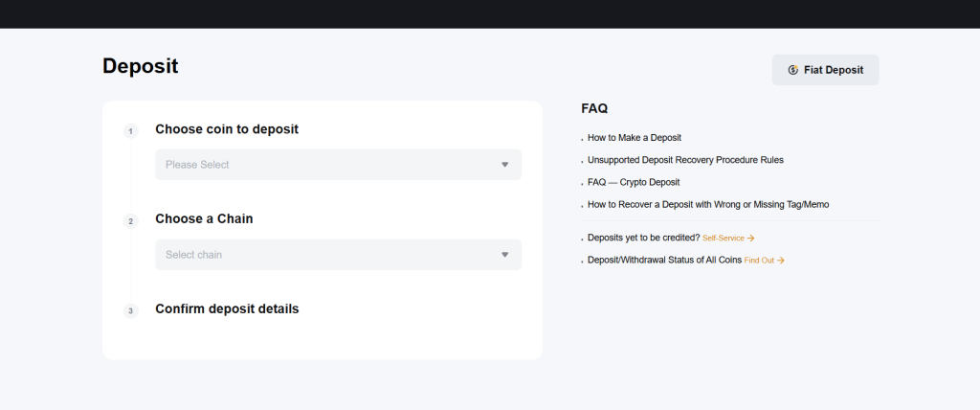The height and width of the screenshot is (410, 980).
Task: Click the step 1 number badge
Action: pyautogui.click(x=130, y=131)
